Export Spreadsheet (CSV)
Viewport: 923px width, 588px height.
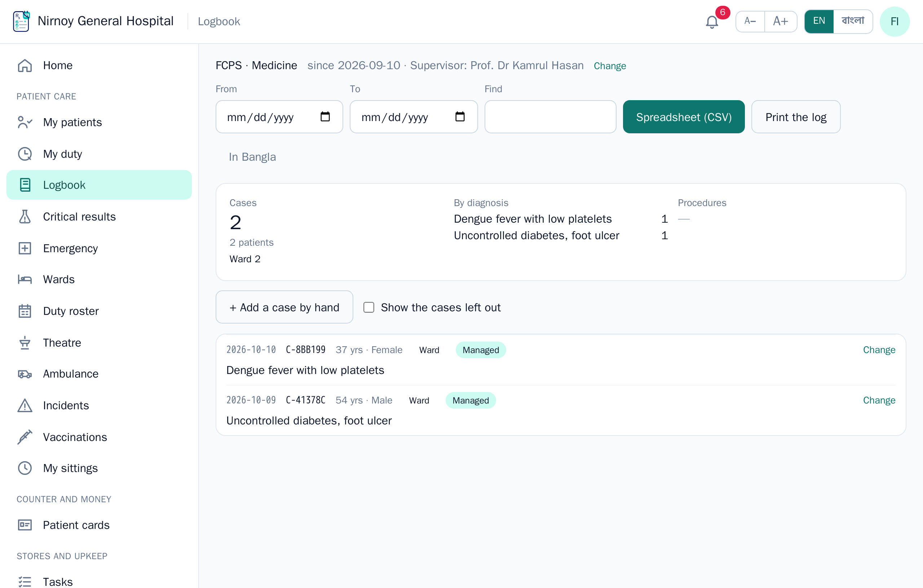coord(684,117)
